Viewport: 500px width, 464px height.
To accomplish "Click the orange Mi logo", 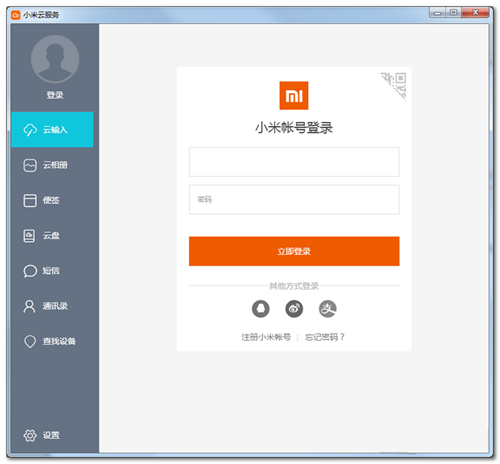I will [x=294, y=96].
